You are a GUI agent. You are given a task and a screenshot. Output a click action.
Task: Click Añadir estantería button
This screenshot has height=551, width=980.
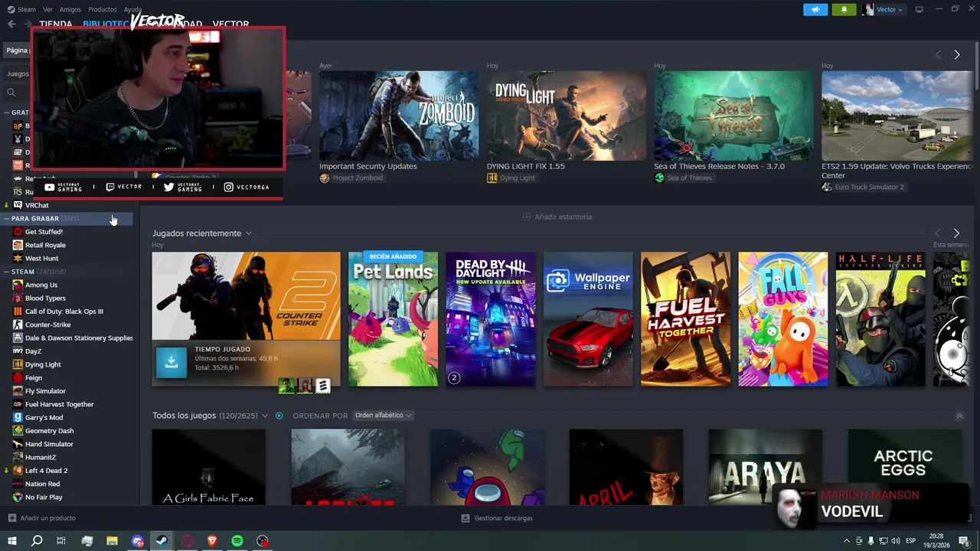[x=557, y=217]
